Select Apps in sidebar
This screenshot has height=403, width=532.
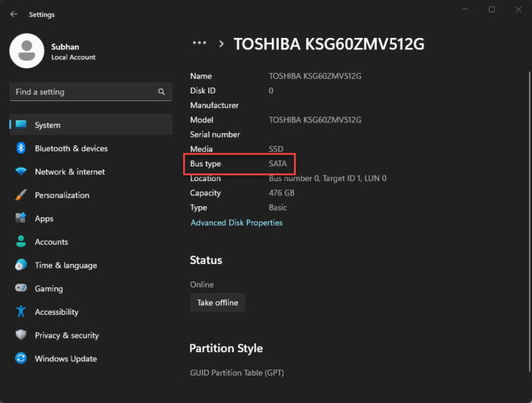pos(91,219)
